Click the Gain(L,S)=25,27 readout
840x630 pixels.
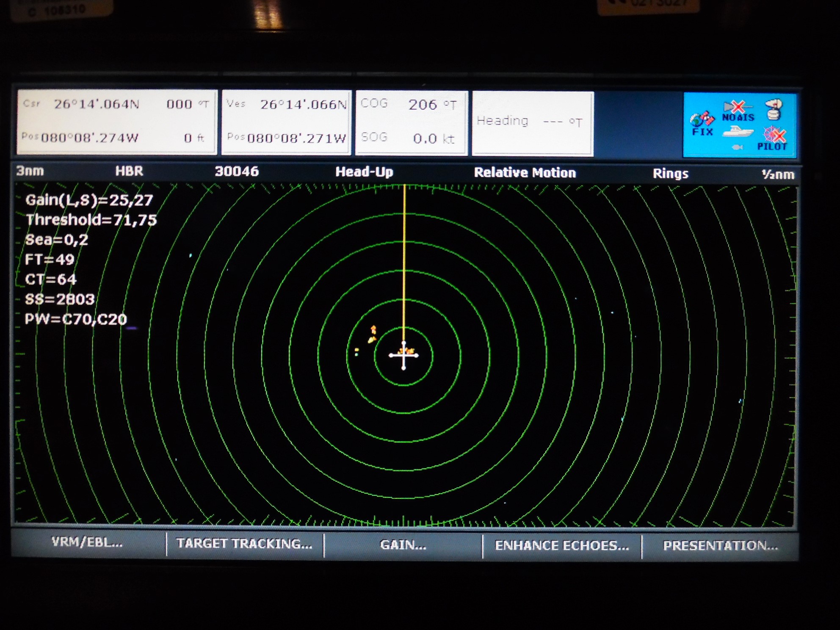89,200
